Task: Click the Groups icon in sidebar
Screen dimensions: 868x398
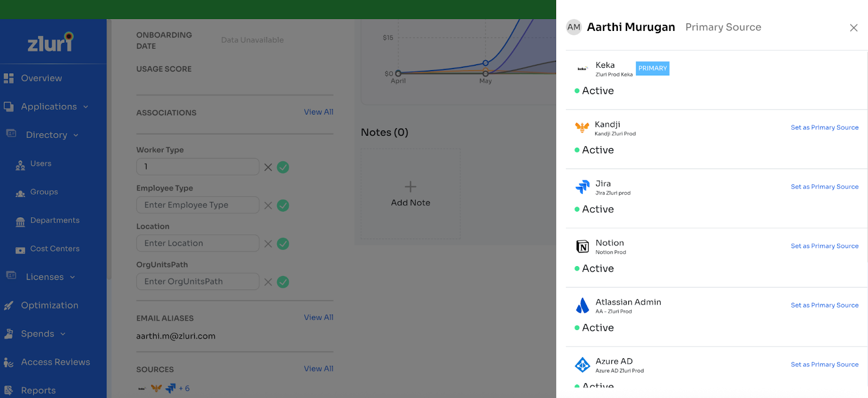Action: pos(21,193)
